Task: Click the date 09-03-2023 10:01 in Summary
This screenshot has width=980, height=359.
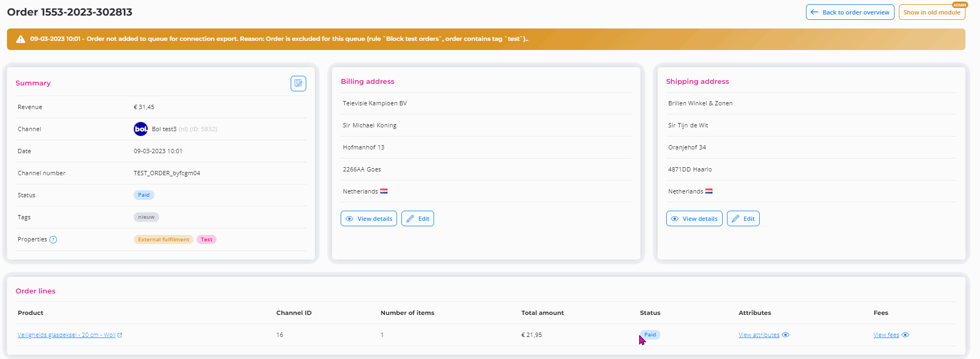Action: click(158, 151)
